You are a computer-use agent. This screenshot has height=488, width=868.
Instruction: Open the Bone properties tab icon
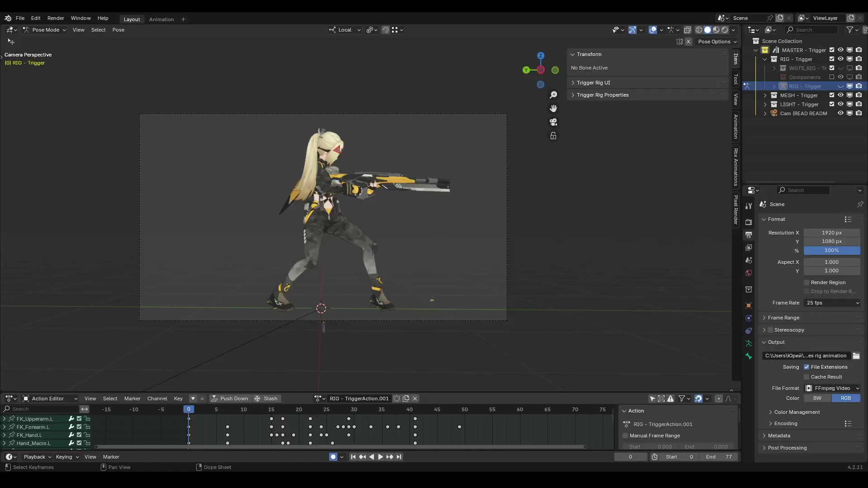point(749,356)
